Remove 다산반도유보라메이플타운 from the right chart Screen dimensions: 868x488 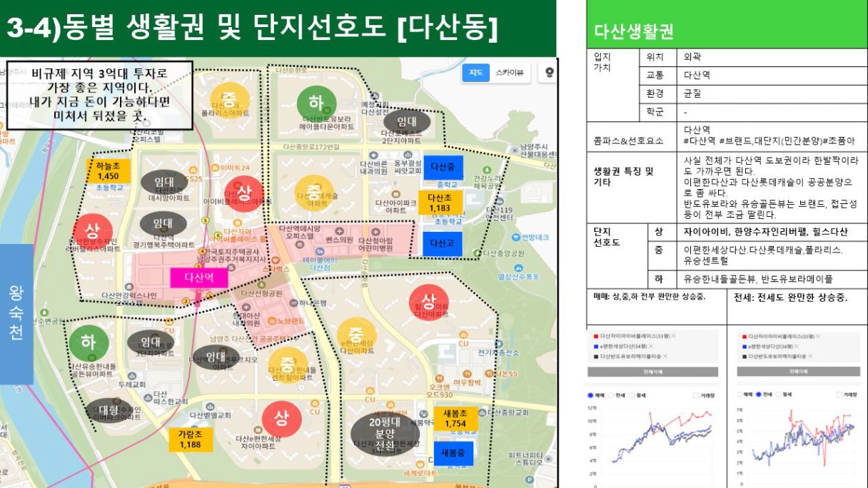click(x=810, y=356)
